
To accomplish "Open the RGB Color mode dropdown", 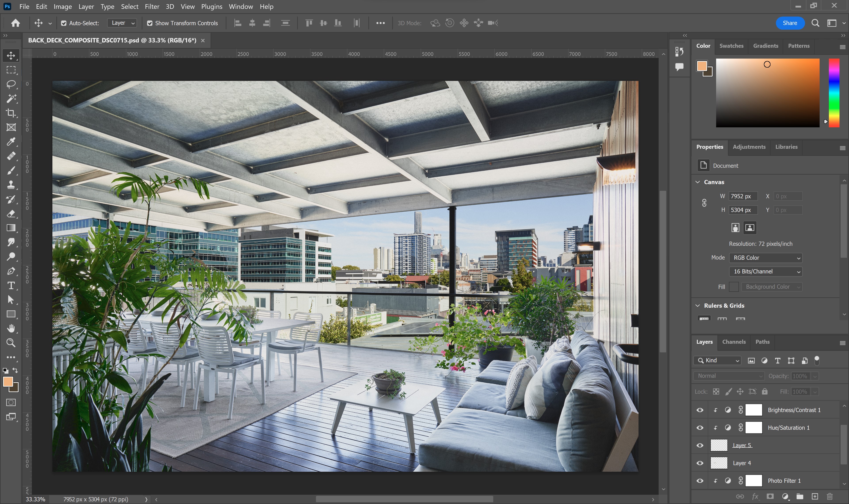I will (x=765, y=258).
